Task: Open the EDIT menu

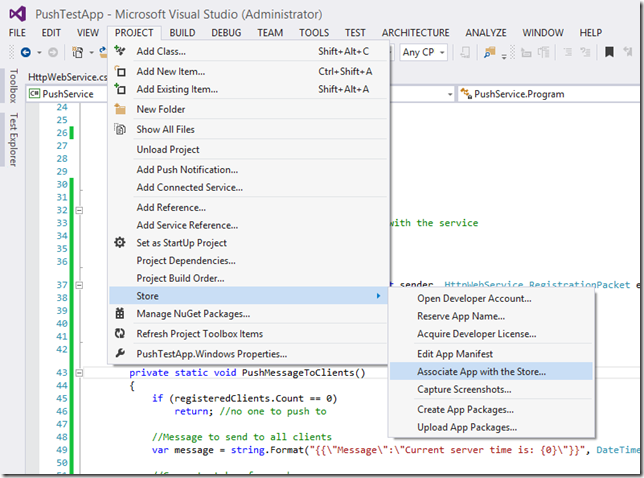Action: 51,33
